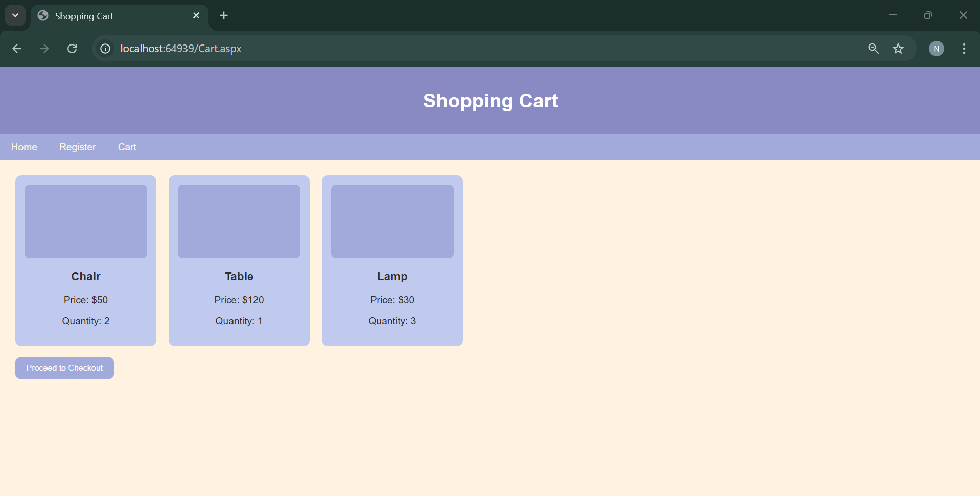Click the Chair product image placeholder
The image size is (980, 496).
click(85, 221)
